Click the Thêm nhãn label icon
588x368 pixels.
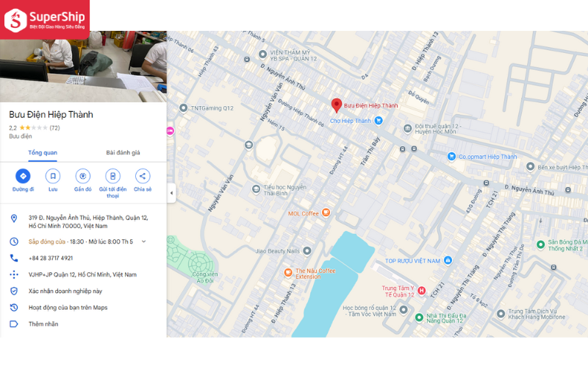(14, 324)
